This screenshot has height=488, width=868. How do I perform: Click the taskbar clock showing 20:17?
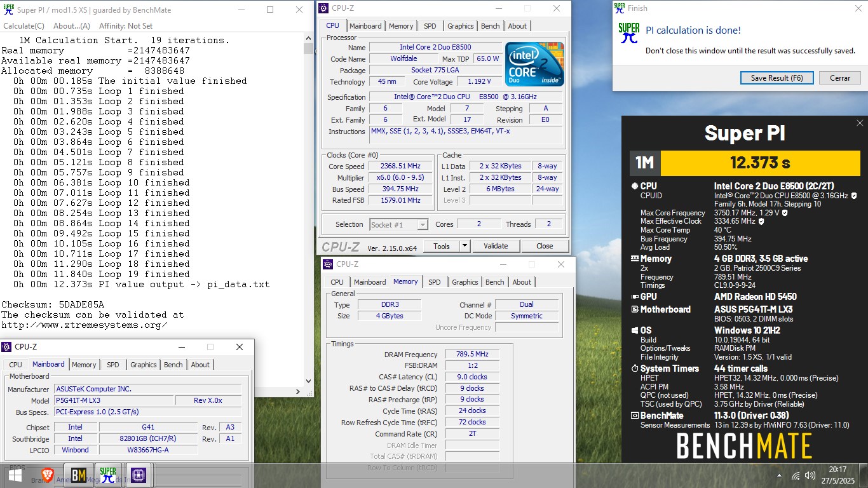[837, 475]
